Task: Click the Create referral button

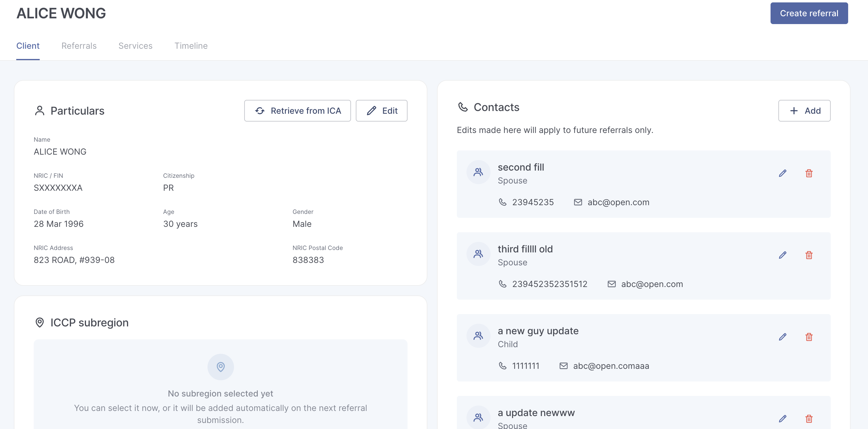Action: tap(809, 13)
